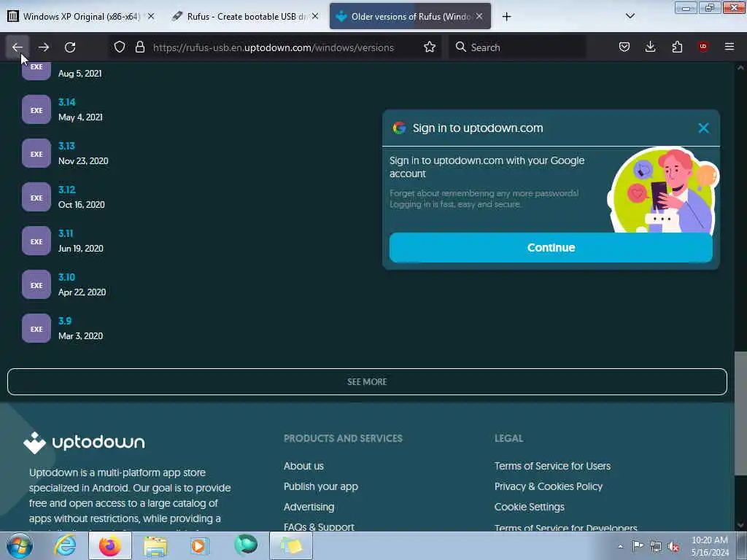Open the Advertising footer link
This screenshot has width=747, height=560.
(x=309, y=507)
